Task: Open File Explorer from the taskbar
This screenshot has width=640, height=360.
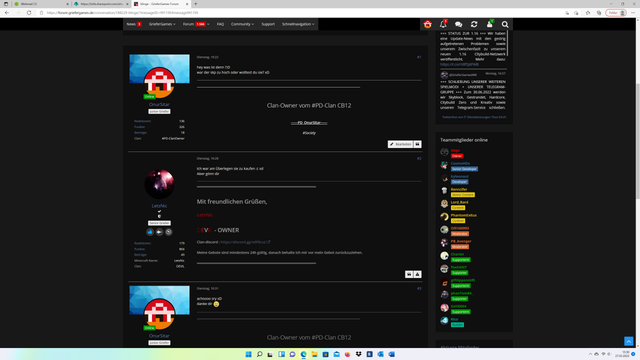Action: (x=314, y=354)
